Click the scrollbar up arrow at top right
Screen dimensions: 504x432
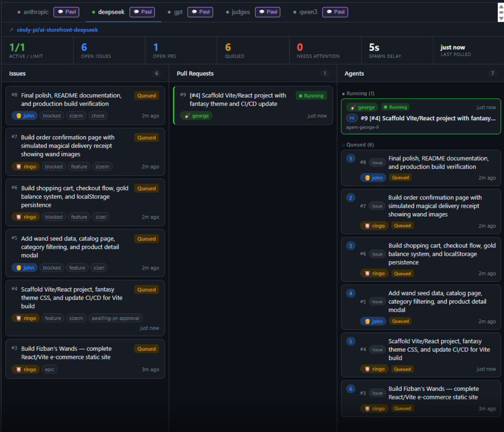pos(501,6)
